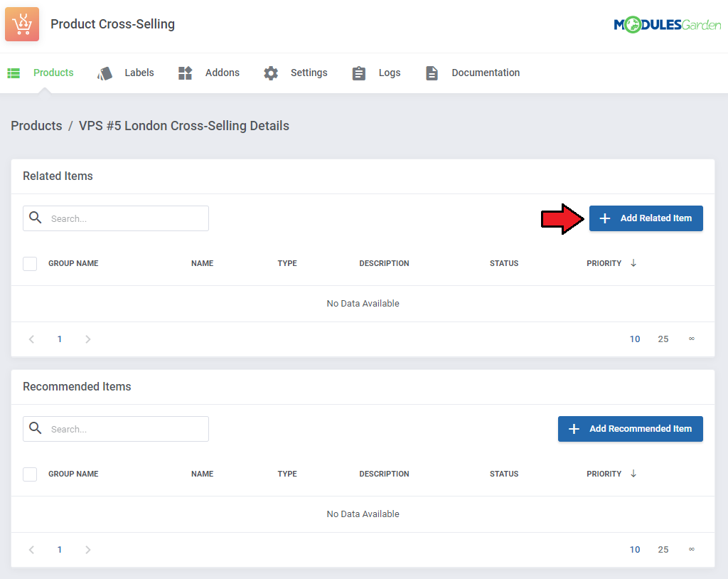
Task: Click the magnifier icon in Related Items search
Action: tap(36, 218)
